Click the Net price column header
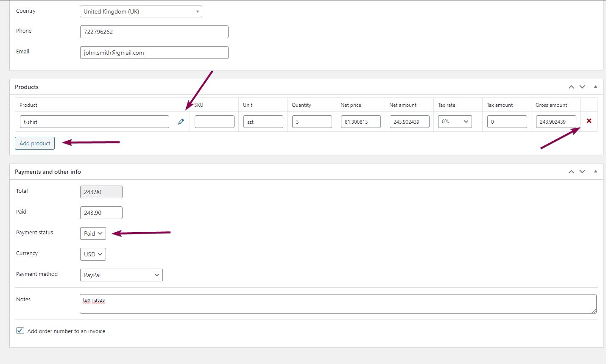Screen dimensions: 606x364 click(351, 105)
